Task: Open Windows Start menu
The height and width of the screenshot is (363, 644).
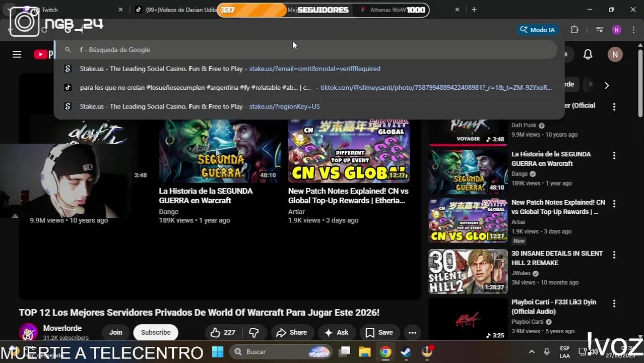Action: (218, 351)
